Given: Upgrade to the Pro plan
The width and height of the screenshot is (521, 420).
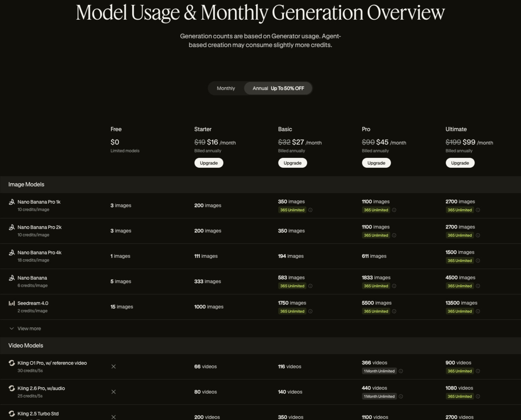Looking at the screenshot, I should tap(376, 163).
